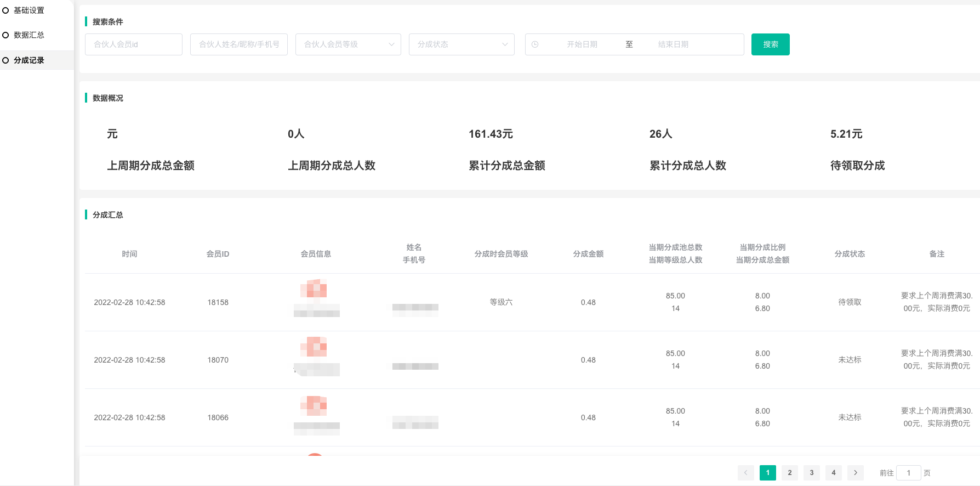Viewport: 980px width, 486px height.
Task: Click the next page arrow in pagination
Action: 855,473
